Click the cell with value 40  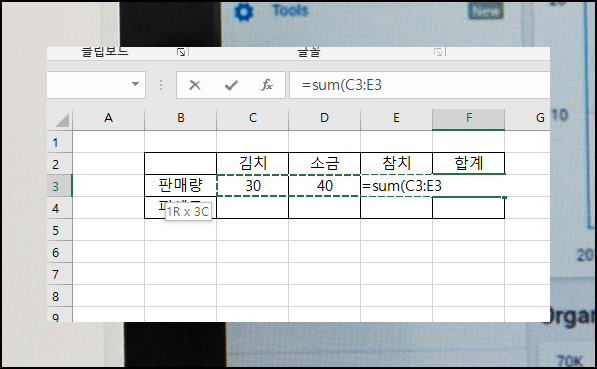[x=324, y=186]
